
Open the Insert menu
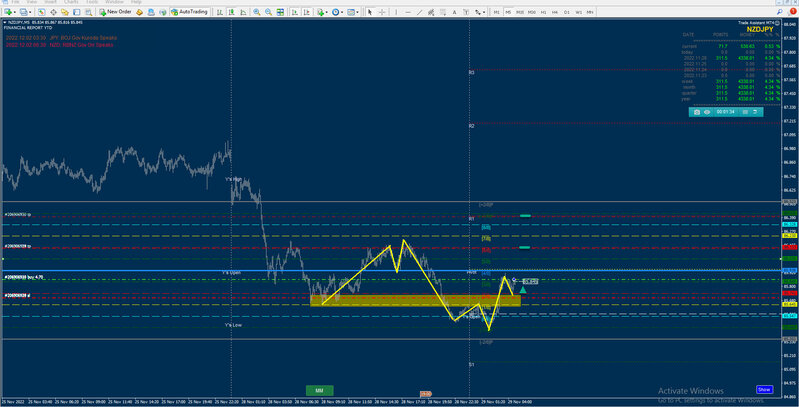(50, 2)
